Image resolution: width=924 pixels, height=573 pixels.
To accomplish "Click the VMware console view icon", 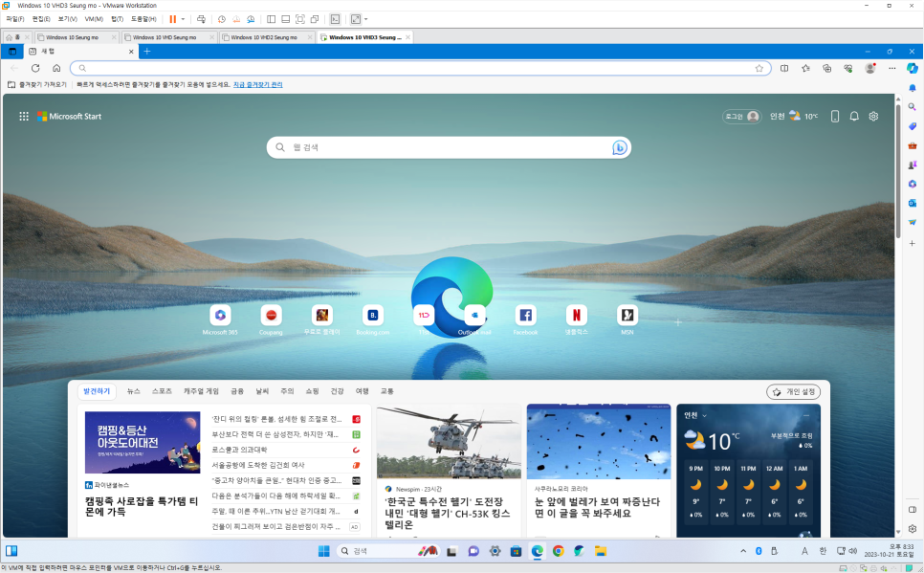I will point(335,19).
